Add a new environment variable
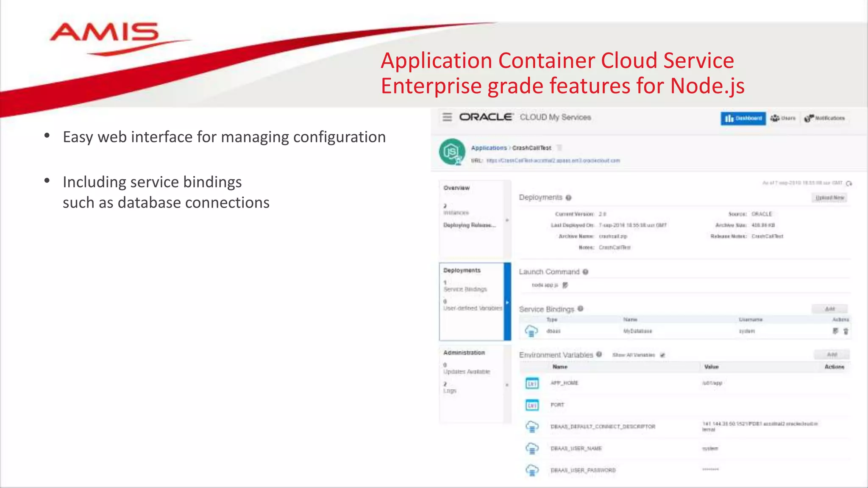The image size is (868, 488). [x=832, y=354]
